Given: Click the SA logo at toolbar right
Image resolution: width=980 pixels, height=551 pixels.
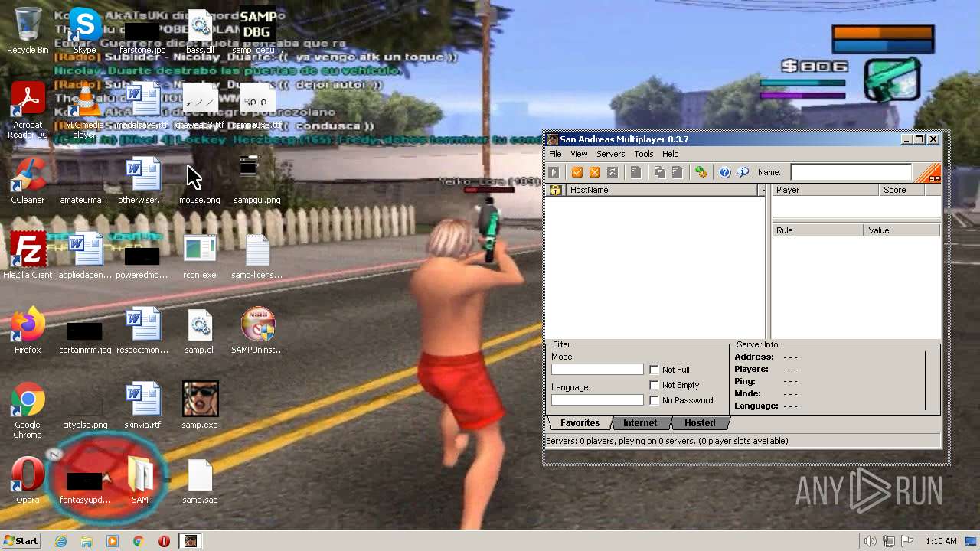Looking at the screenshot, I should click(x=928, y=173).
